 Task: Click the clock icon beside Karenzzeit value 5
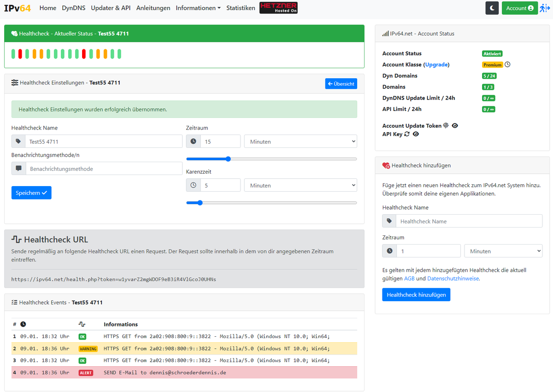pyautogui.click(x=193, y=185)
